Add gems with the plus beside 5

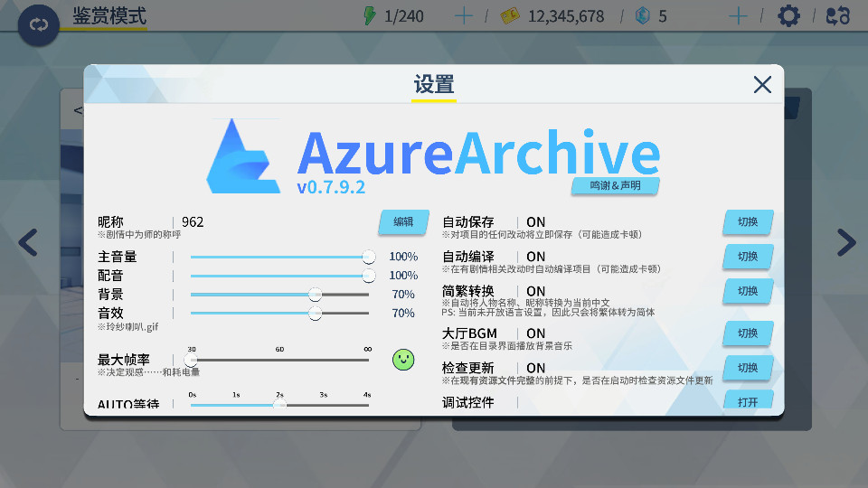click(x=738, y=16)
